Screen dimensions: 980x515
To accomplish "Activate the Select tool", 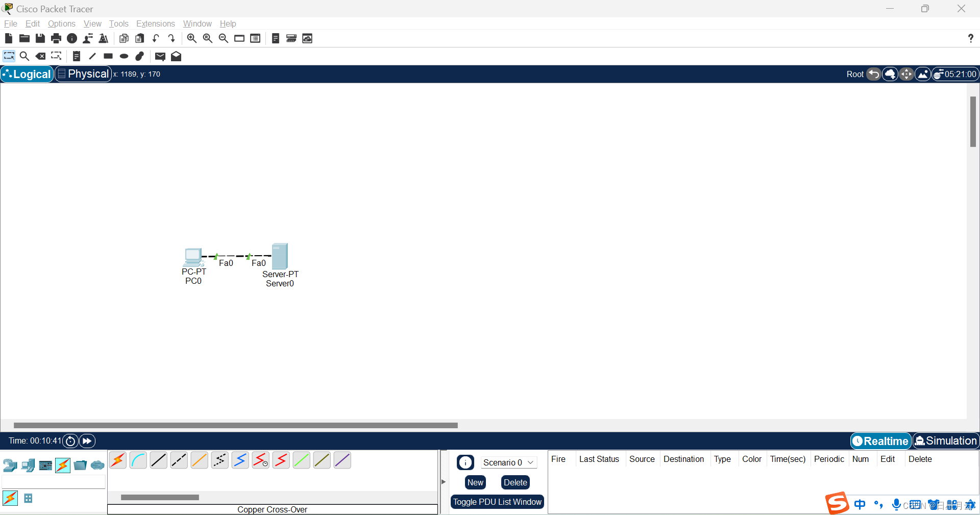I will (9, 56).
